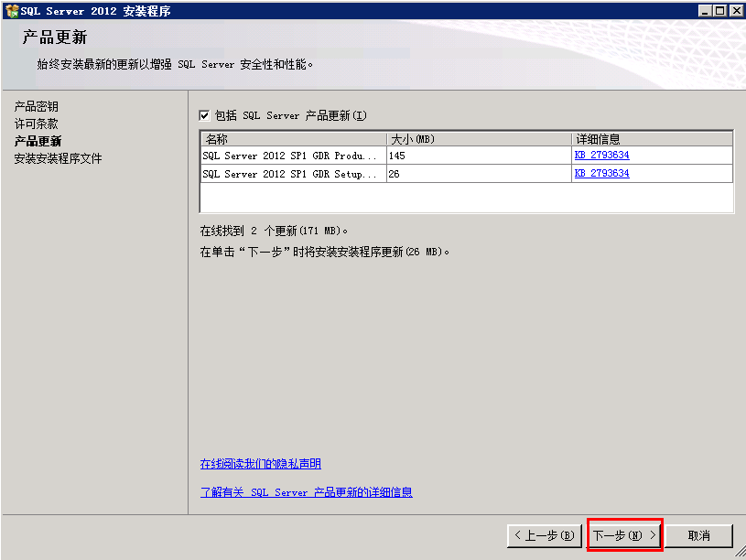Image resolution: width=746 pixels, height=560 pixels.
Task: Click 下一步(N) to continue setup
Action: coord(624,535)
